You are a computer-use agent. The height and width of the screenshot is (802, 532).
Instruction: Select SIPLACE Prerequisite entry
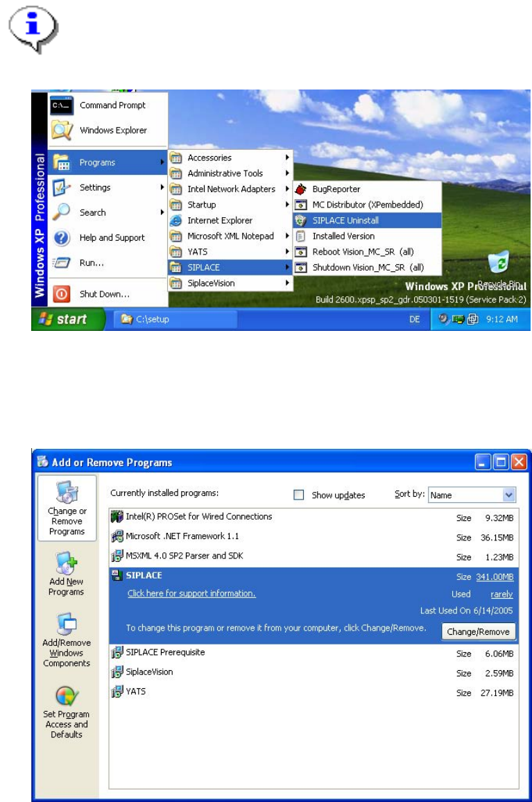coord(314,653)
